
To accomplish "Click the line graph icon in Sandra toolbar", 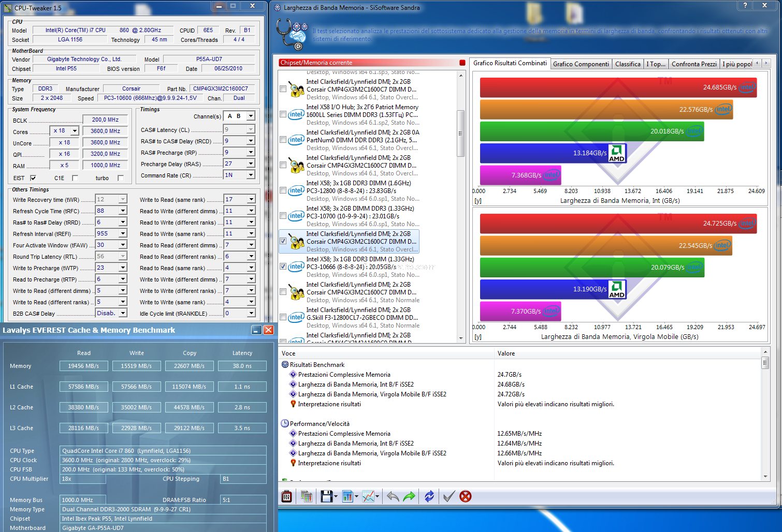I will (x=368, y=497).
